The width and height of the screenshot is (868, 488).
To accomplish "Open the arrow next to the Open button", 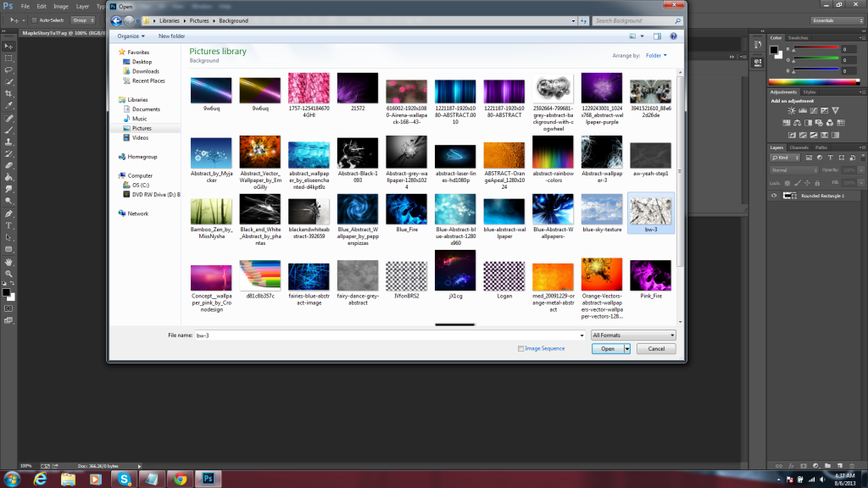I will point(627,348).
